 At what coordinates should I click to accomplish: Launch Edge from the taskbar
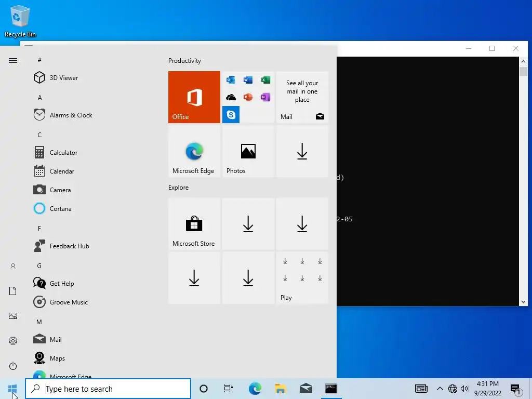(x=255, y=389)
